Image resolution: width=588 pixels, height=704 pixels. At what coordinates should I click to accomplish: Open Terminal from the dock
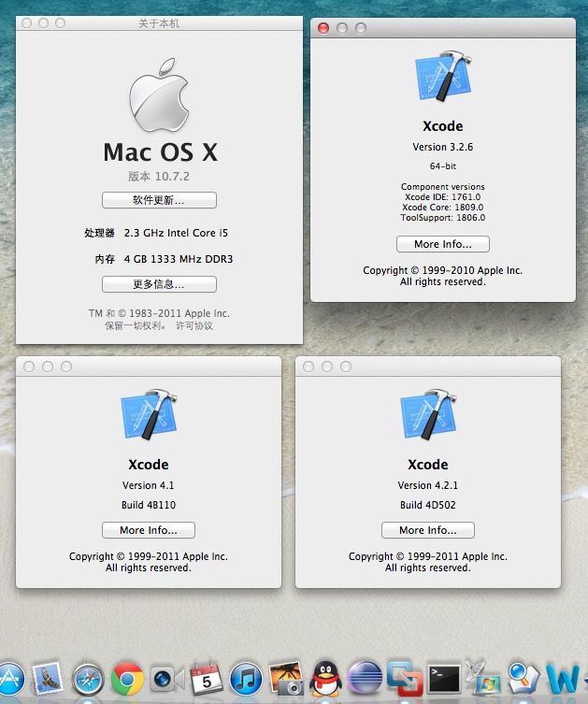click(444, 679)
